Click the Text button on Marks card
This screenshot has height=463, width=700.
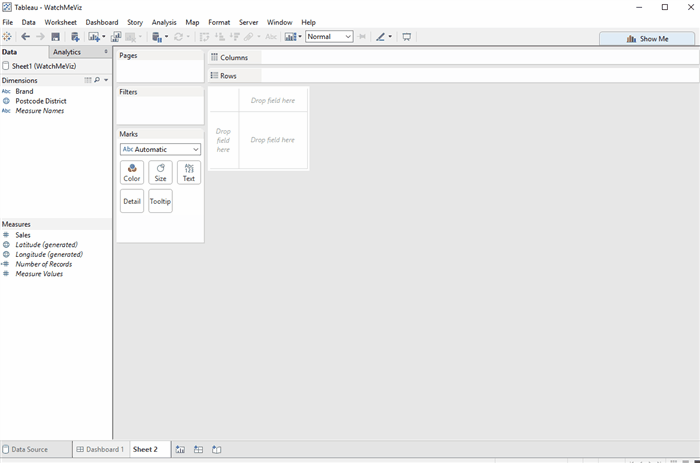[189, 172]
